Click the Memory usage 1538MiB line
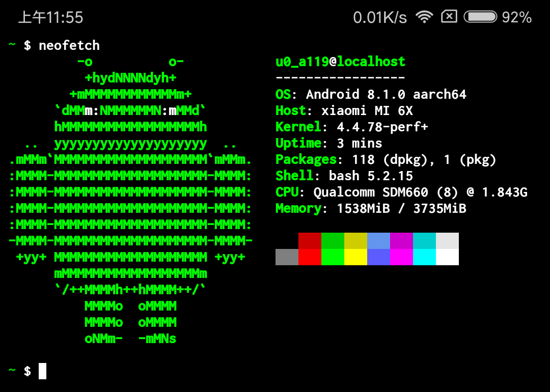Image resolution: width=550 pixels, height=392 pixels. (371, 208)
